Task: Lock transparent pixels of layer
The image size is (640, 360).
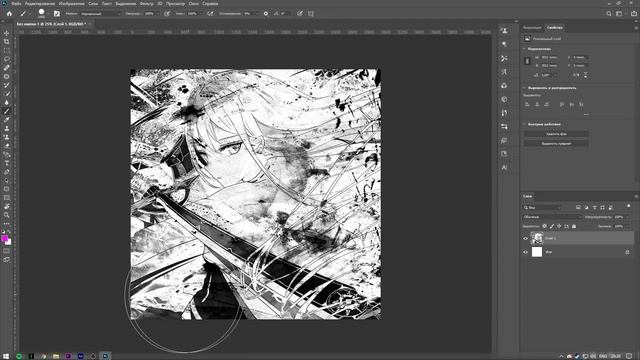Action: click(x=544, y=226)
